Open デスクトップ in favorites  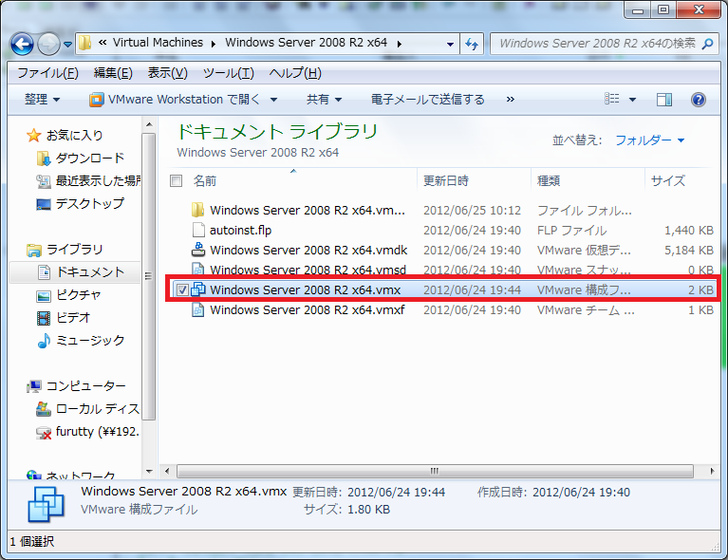tap(81, 204)
